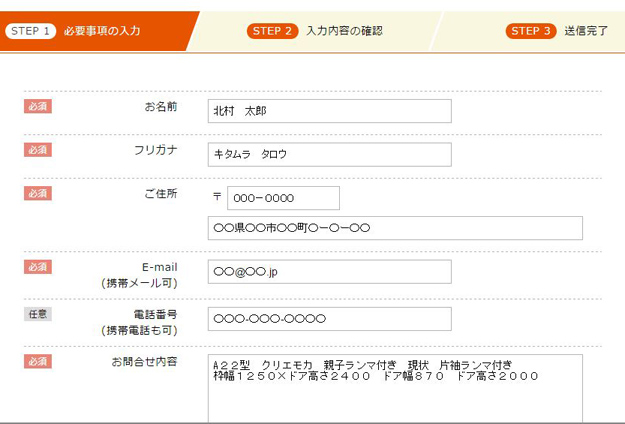
Task: Click the 〒 postal mark symbol
Action: coord(217,198)
